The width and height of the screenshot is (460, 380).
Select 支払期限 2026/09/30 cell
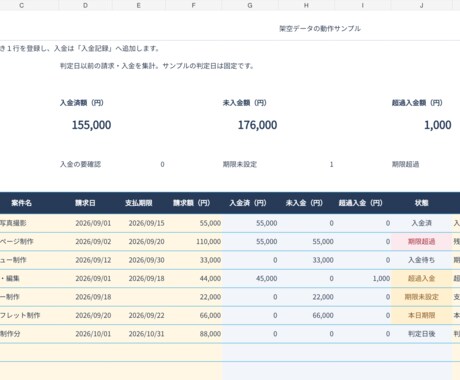pos(139,260)
